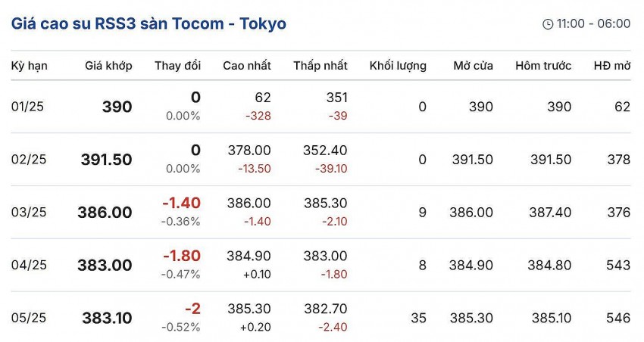Screen dimensions: 644x342
Task: Select the Thấp nhất column header
Action: (320, 66)
